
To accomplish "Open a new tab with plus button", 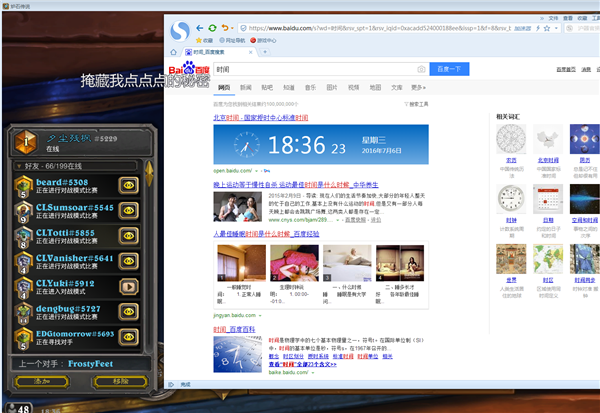I will 265,52.
